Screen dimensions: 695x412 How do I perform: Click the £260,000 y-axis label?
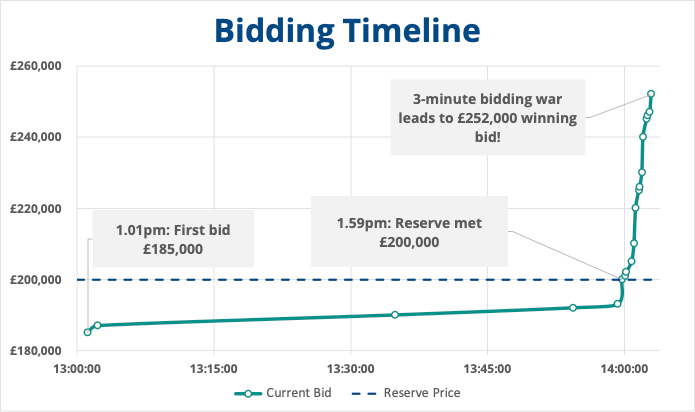[35, 66]
